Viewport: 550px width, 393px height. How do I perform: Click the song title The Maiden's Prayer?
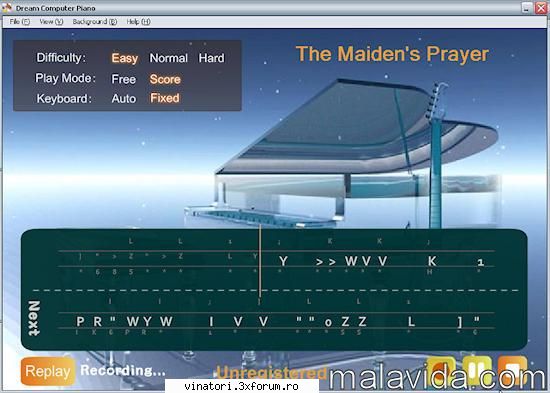(x=392, y=54)
